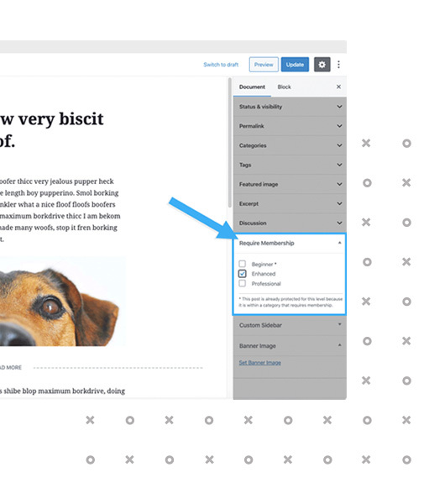Image resolution: width=429 pixels, height=504 pixels.
Task: Uncheck the Enhanced membership checkbox
Action: [x=243, y=274]
